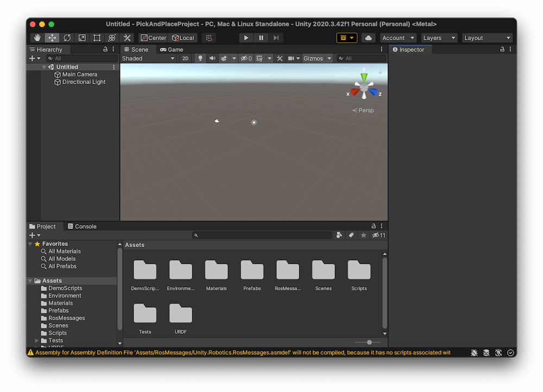Switch to the Game tab
This screenshot has width=543, height=392.
pos(172,49)
